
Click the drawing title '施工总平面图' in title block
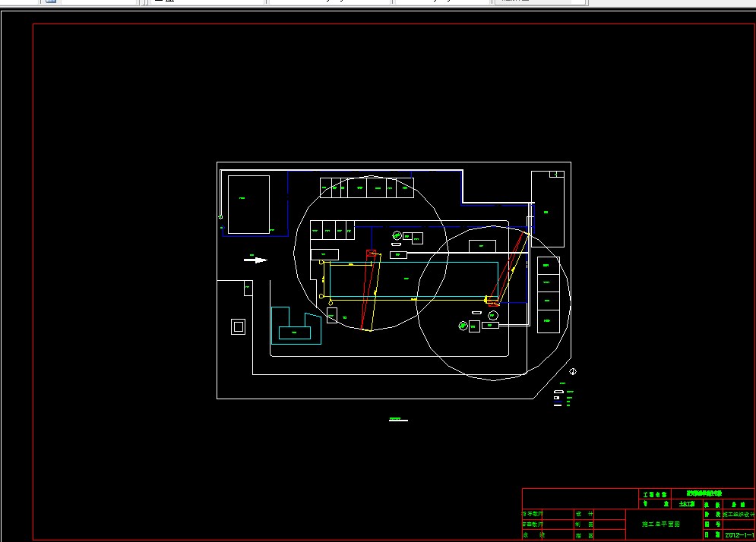(661, 525)
